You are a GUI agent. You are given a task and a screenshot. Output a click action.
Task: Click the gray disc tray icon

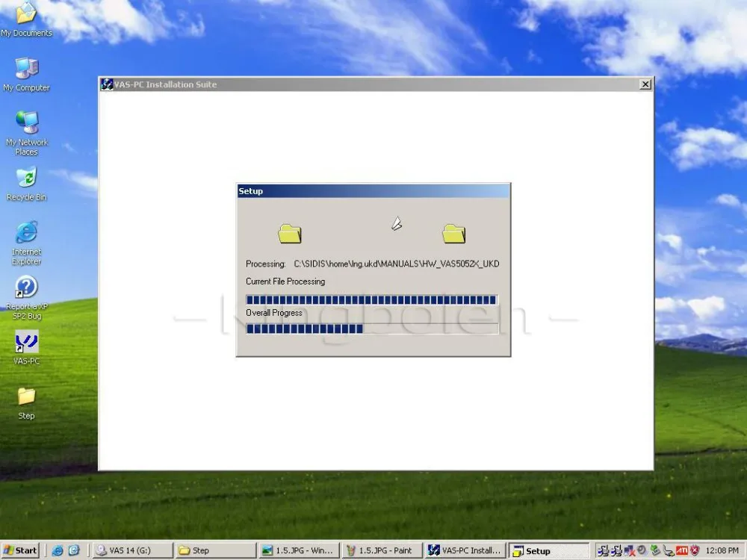pos(642,550)
